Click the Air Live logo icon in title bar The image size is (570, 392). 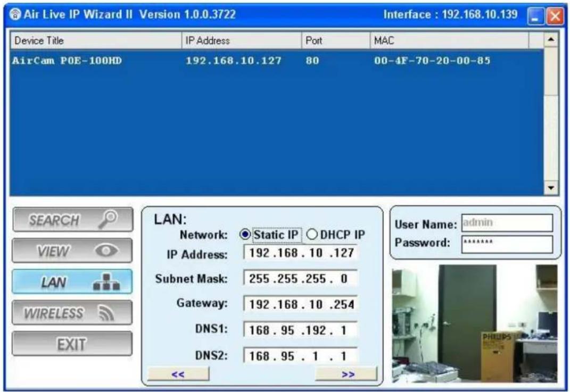(15, 14)
